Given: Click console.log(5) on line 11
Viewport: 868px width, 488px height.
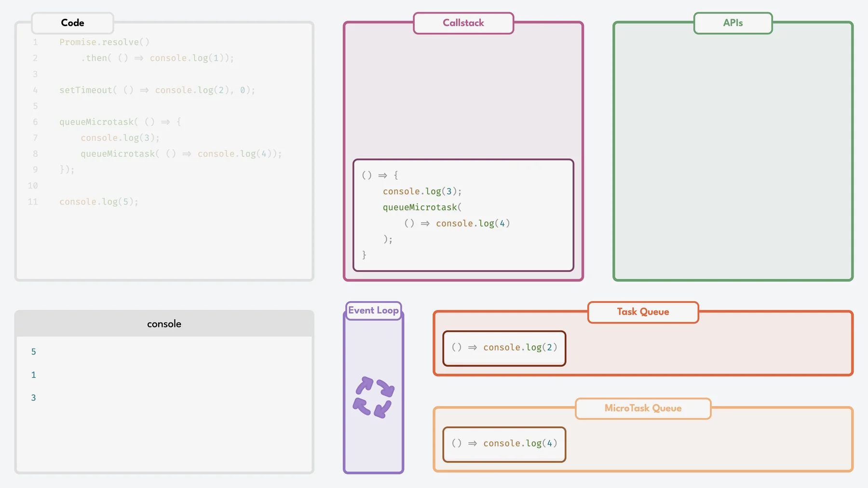Looking at the screenshot, I should pos(99,202).
